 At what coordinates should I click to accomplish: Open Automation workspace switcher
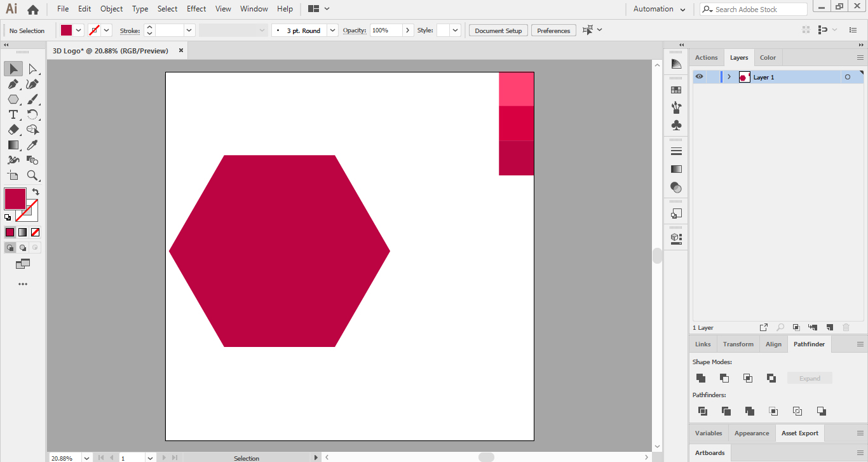pyautogui.click(x=660, y=9)
